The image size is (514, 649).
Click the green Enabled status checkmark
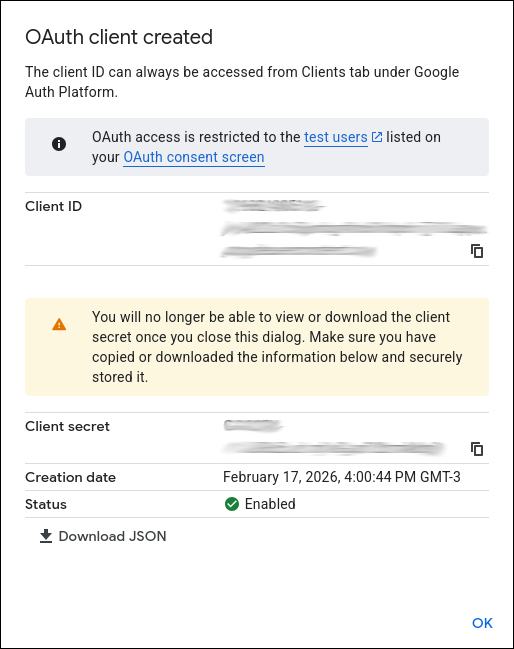click(232, 504)
